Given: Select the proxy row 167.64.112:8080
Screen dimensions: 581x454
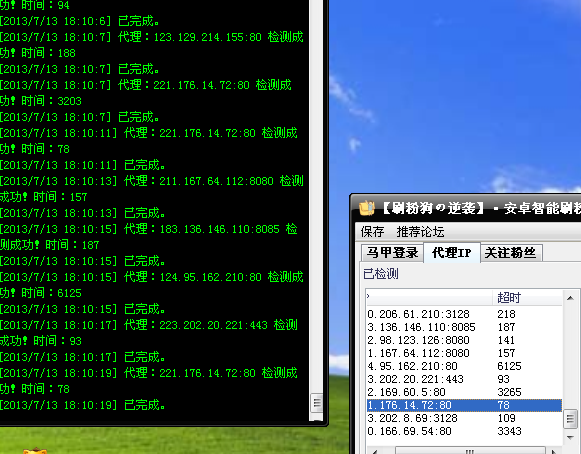Looking at the screenshot, I should [x=464, y=353].
